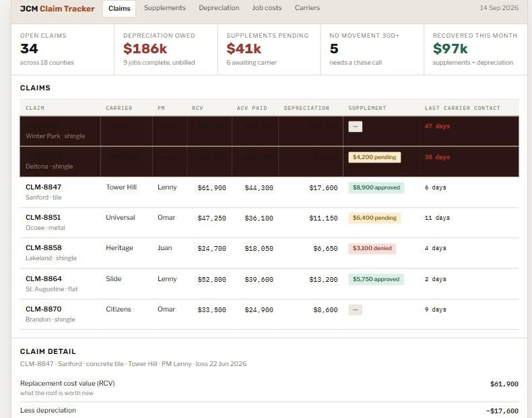
Task: Click the $24,900 ACV paid value
Action: click(x=259, y=309)
